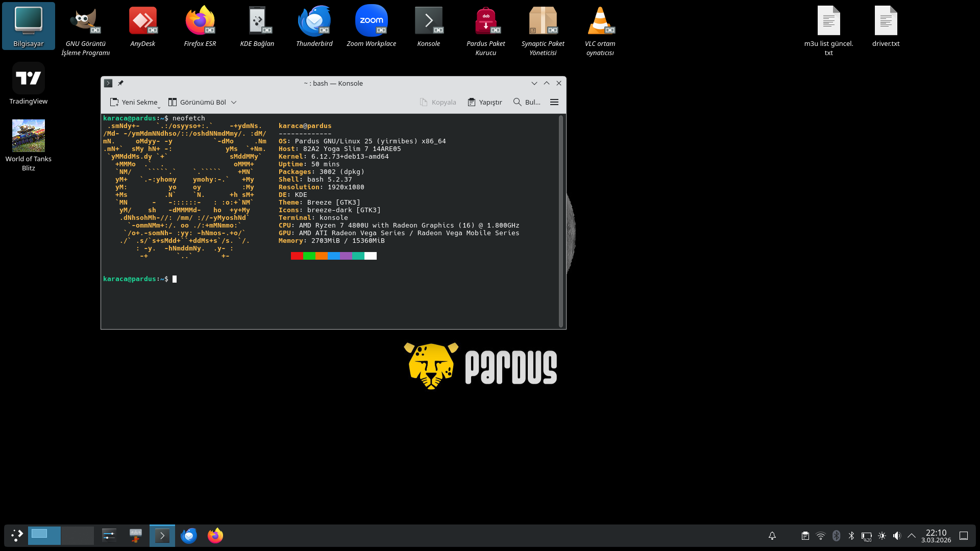980x551 pixels.
Task: Switch to the second virtual desktop
Action: 77,536
